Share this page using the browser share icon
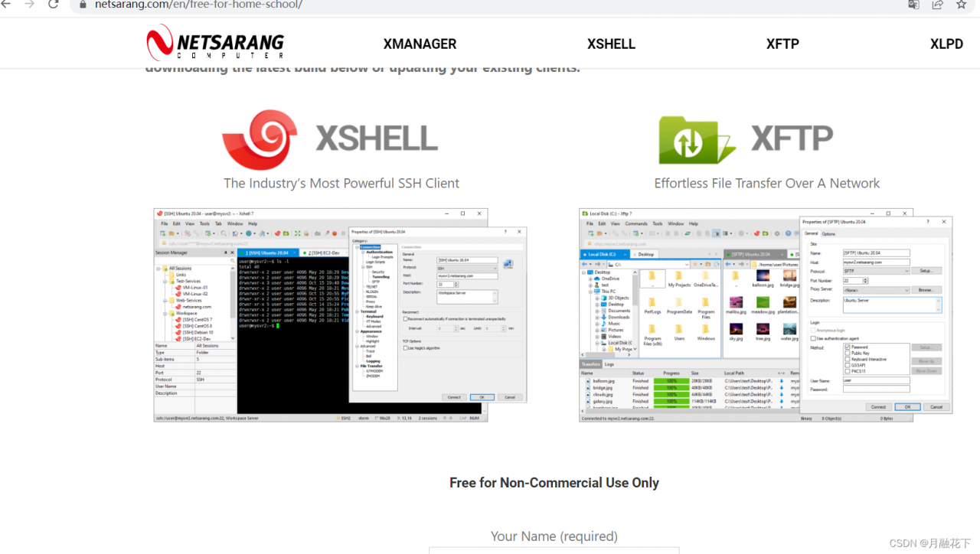Image resolution: width=980 pixels, height=554 pixels. coord(937,5)
